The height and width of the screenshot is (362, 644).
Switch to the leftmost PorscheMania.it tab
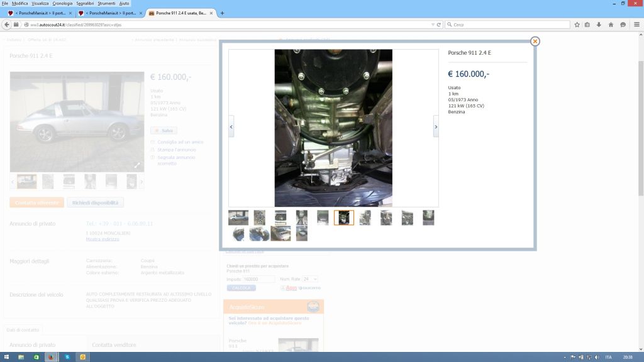tap(40, 13)
